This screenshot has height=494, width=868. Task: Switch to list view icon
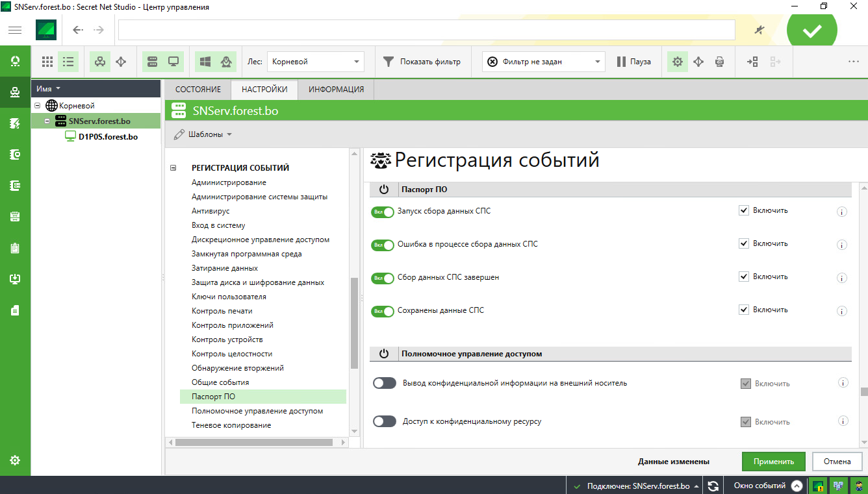coord(68,62)
